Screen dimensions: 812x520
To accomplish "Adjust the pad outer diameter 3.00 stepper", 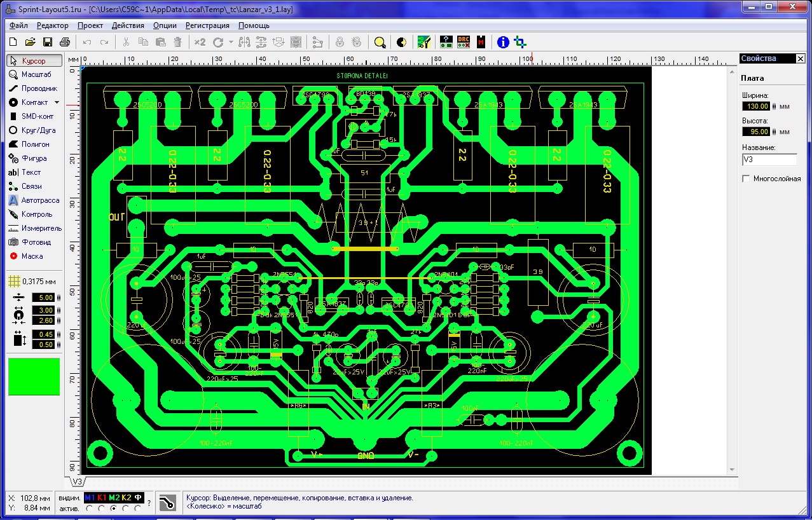I will click(x=58, y=310).
